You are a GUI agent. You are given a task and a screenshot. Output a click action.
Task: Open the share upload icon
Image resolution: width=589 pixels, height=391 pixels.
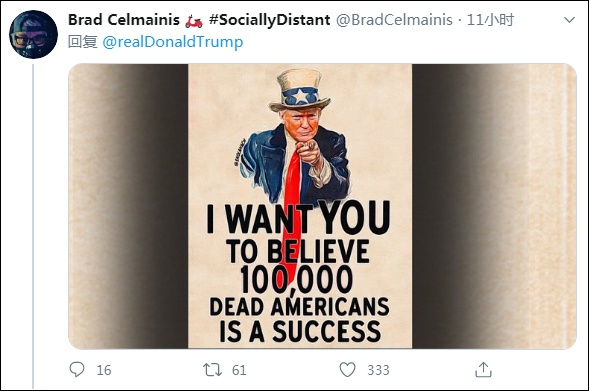483,370
